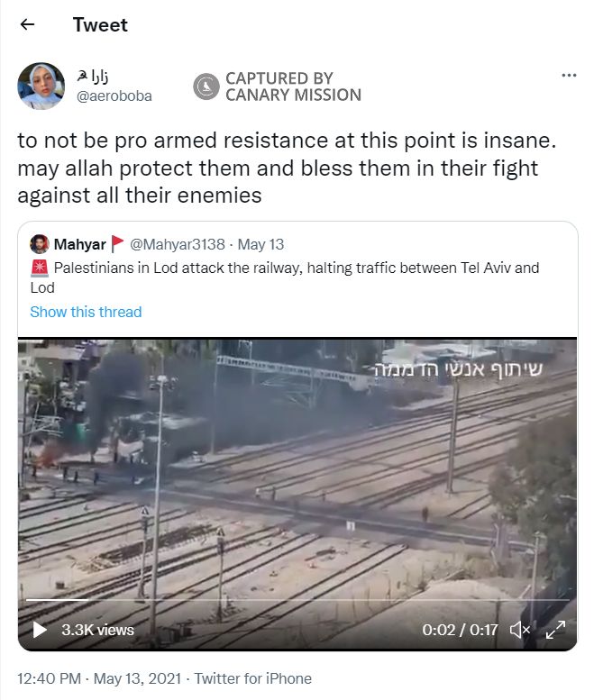Seek on the video progress bar
Viewport: 594px width, 700px height.
click(297, 600)
